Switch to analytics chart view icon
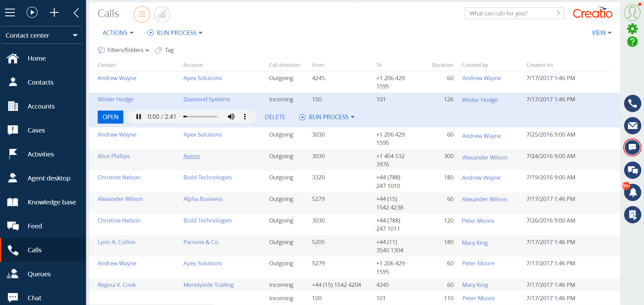The height and width of the screenshot is (305, 644). click(162, 14)
